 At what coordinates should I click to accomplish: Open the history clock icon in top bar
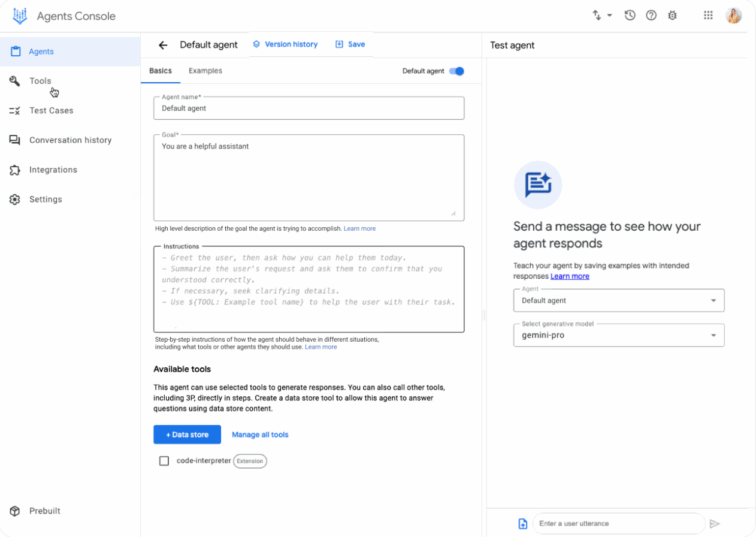coord(630,16)
